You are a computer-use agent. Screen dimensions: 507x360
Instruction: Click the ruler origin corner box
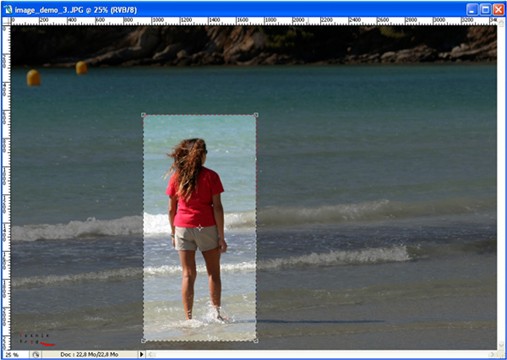pos(6,21)
